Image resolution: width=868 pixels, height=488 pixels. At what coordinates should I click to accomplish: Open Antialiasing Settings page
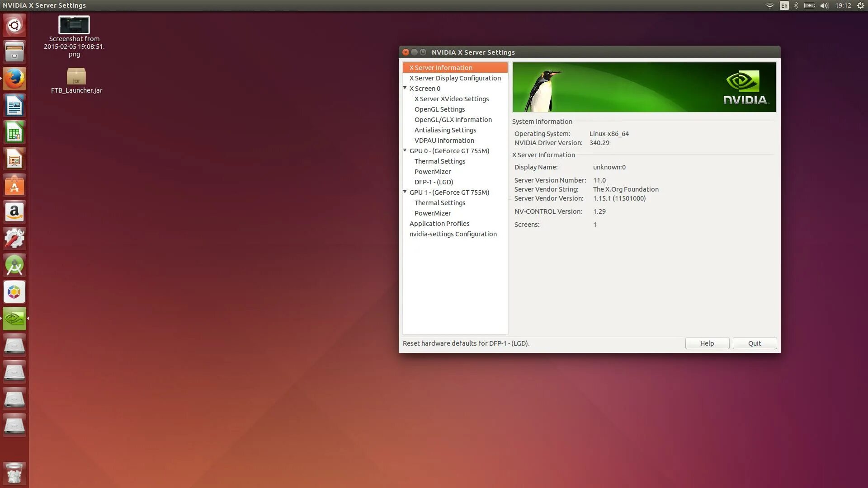(445, 130)
